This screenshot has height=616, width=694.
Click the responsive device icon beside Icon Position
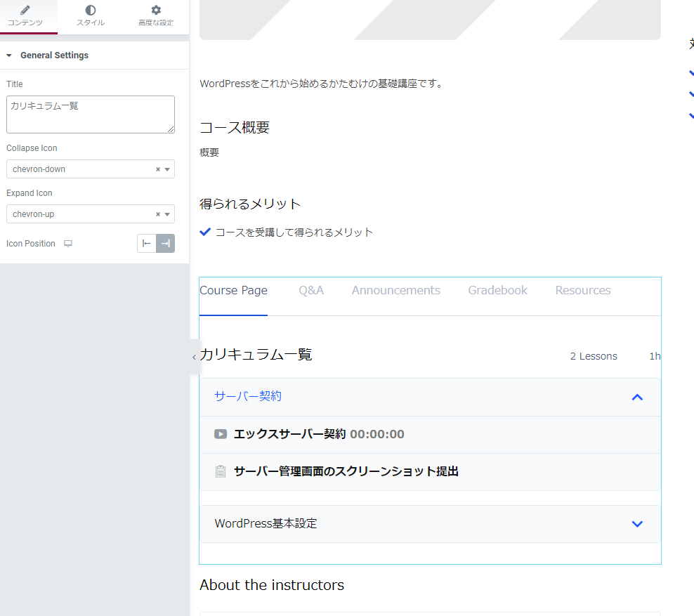pyautogui.click(x=68, y=244)
